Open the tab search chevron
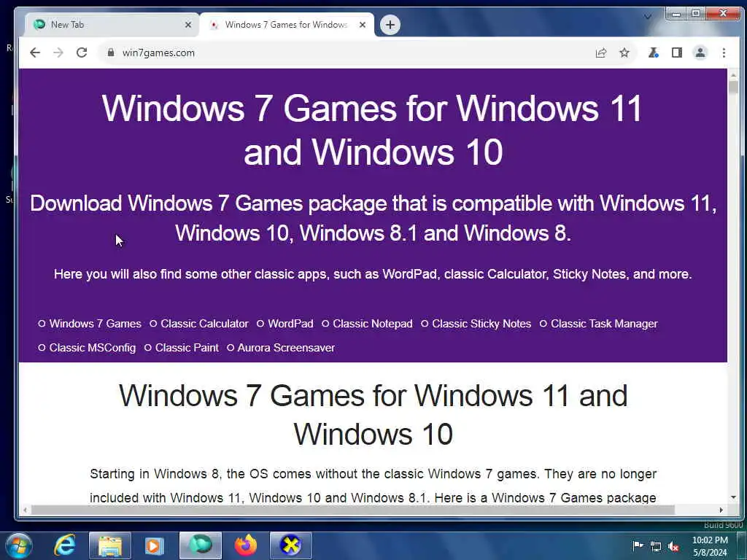This screenshot has width=747, height=560. tap(648, 17)
